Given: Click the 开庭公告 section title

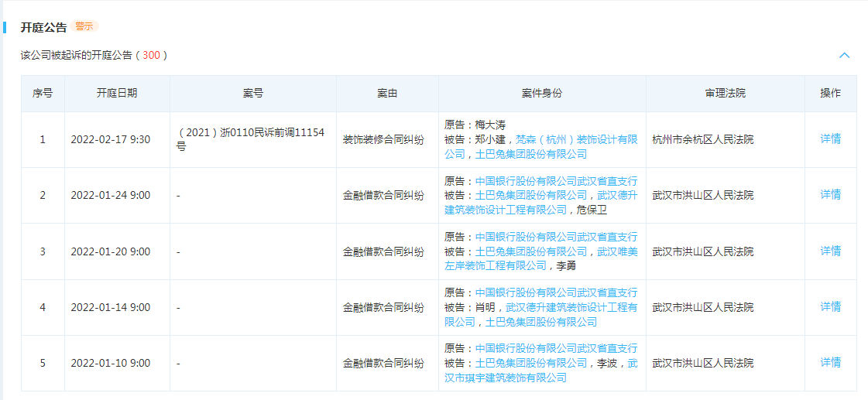Looking at the screenshot, I should 43,27.
